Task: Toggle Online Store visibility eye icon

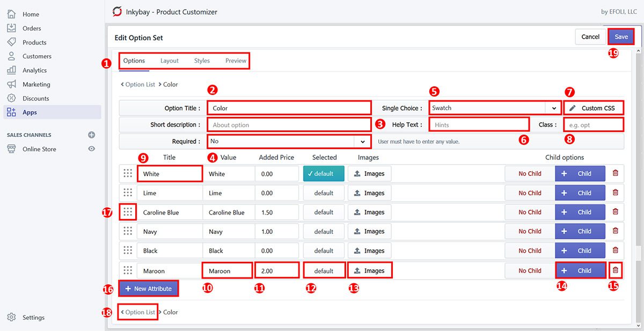Action: point(91,149)
